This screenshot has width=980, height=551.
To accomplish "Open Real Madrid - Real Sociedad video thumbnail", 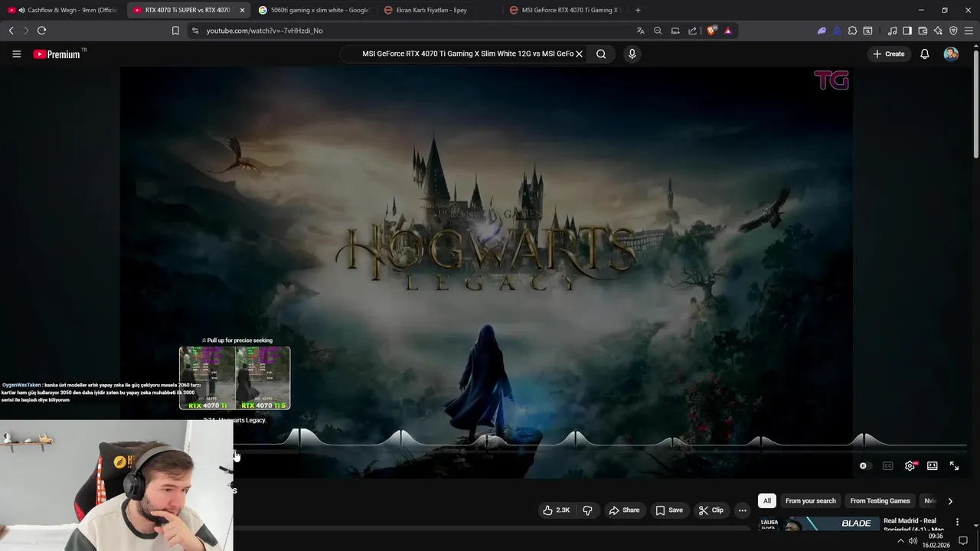I will (x=818, y=525).
